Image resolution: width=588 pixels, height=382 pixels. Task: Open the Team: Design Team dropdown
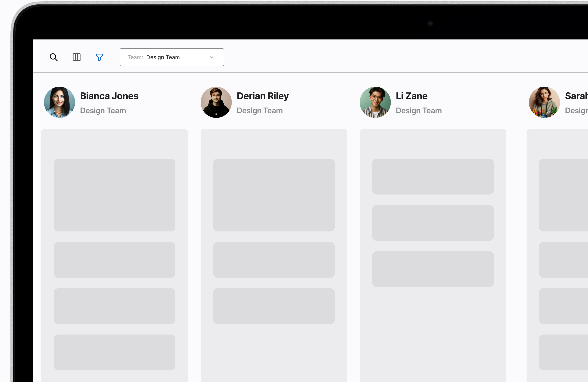coord(172,57)
